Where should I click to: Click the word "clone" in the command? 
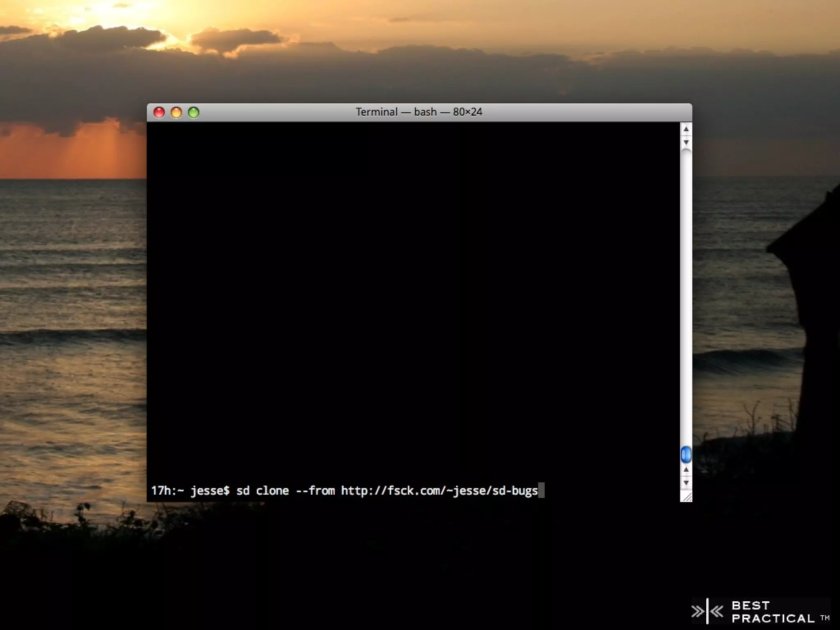[x=272, y=491]
